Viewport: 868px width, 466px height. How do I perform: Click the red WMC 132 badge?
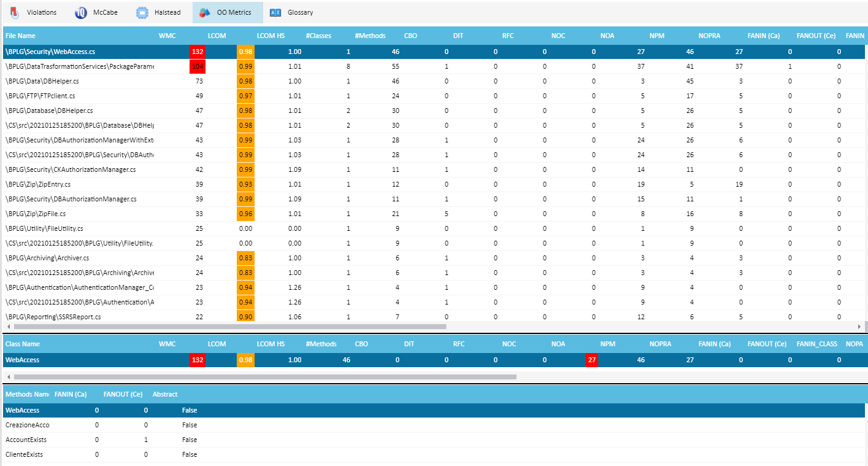196,52
